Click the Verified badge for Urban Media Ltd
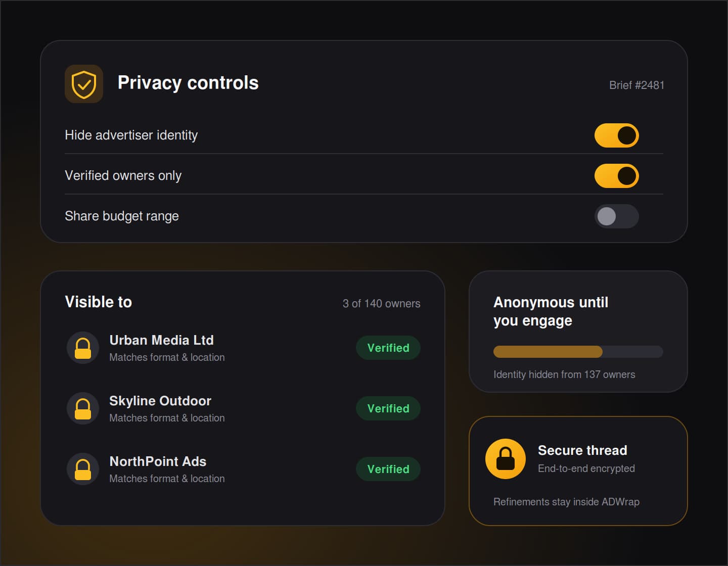The height and width of the screenshot is (566, 728). click(388, 348)
